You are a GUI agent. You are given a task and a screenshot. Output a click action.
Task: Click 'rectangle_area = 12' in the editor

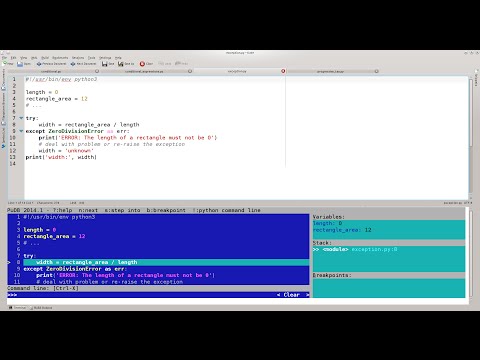(56, 99)
